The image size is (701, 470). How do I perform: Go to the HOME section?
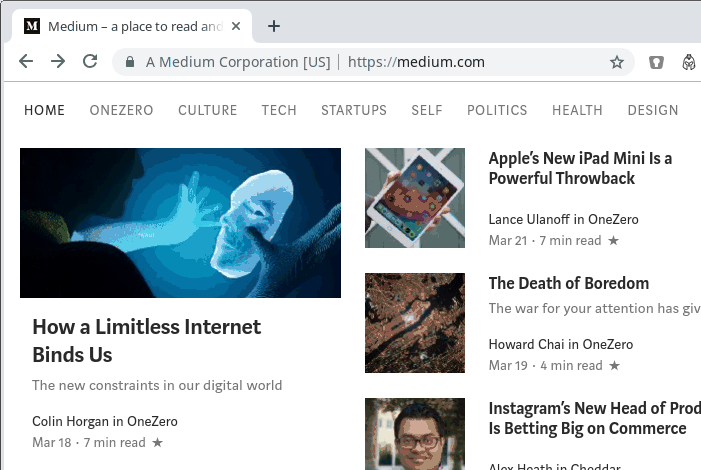(44, 110)
